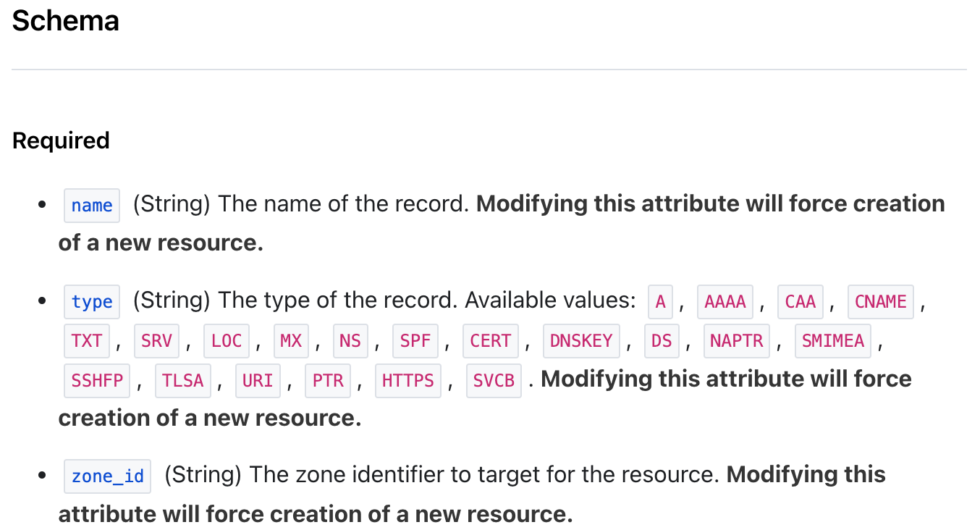Click the MX record type value
The height and width of the screenshot is (530, 980).
coord(290,341)
